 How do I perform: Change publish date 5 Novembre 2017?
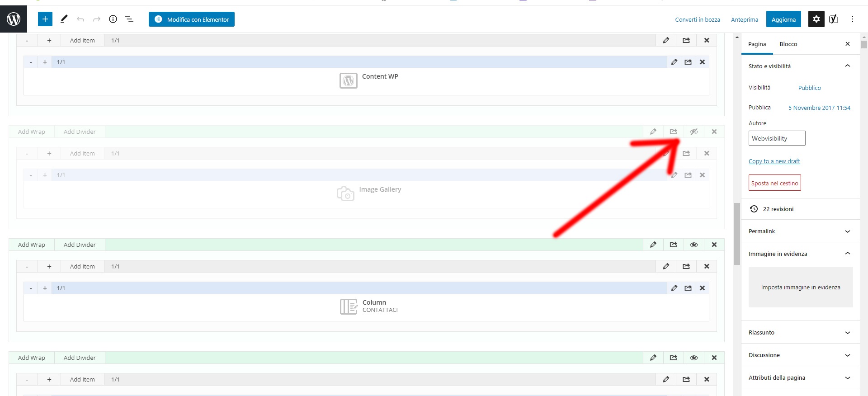[x=819, y=108]
